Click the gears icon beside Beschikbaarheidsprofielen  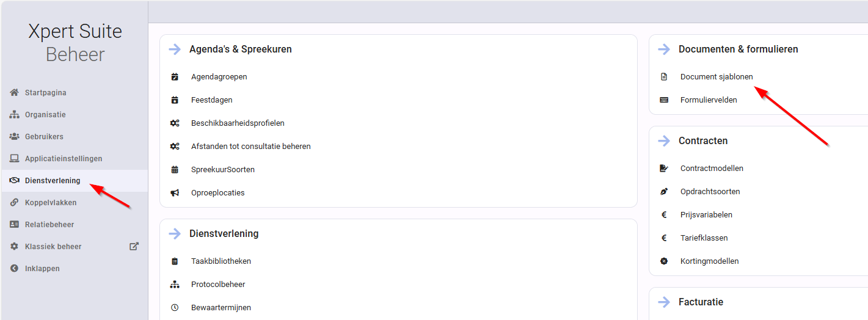coord(175,123)
